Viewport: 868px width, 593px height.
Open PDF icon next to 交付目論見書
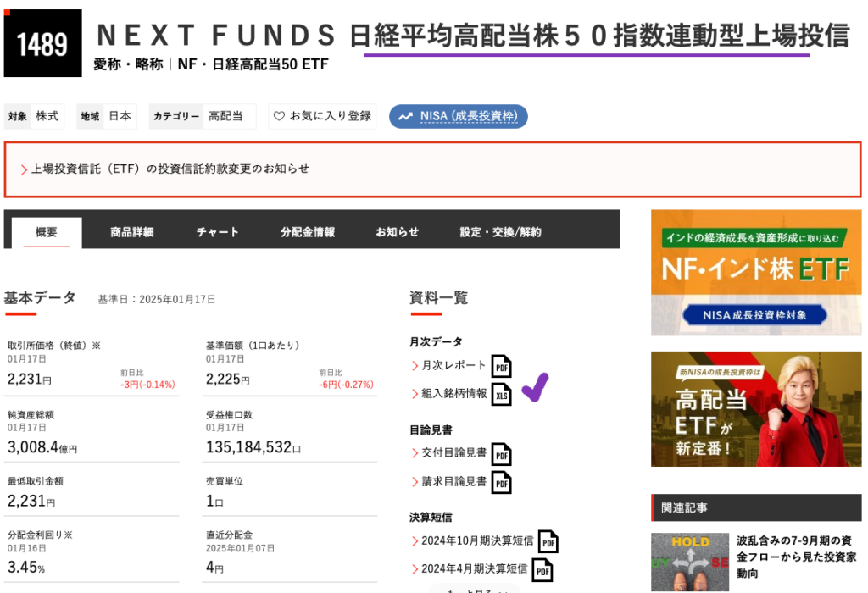click(502, 454)
